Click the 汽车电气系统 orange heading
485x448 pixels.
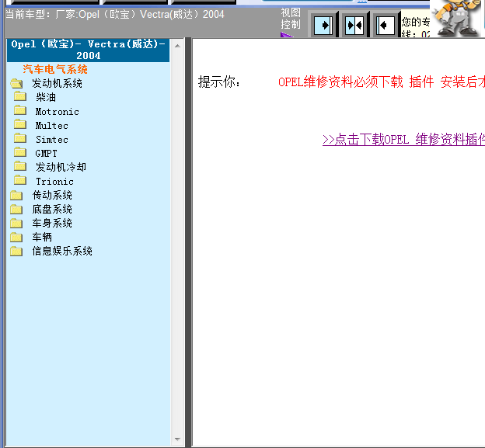[x=55, y=69]
